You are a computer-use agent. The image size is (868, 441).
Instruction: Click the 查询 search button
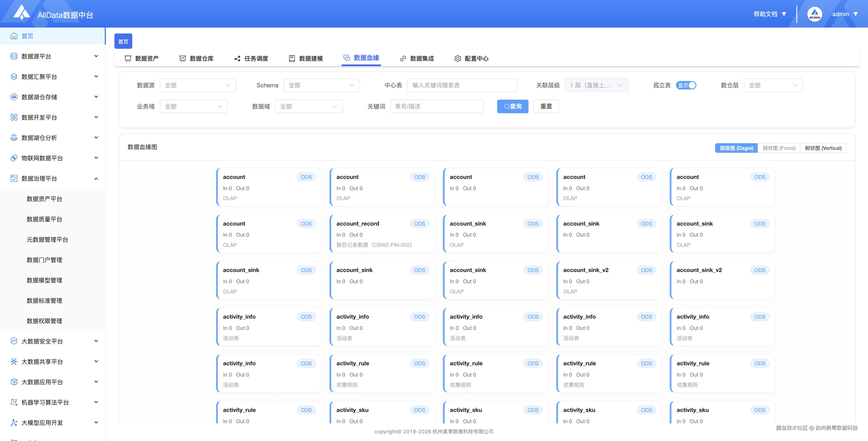click(512, 107)
